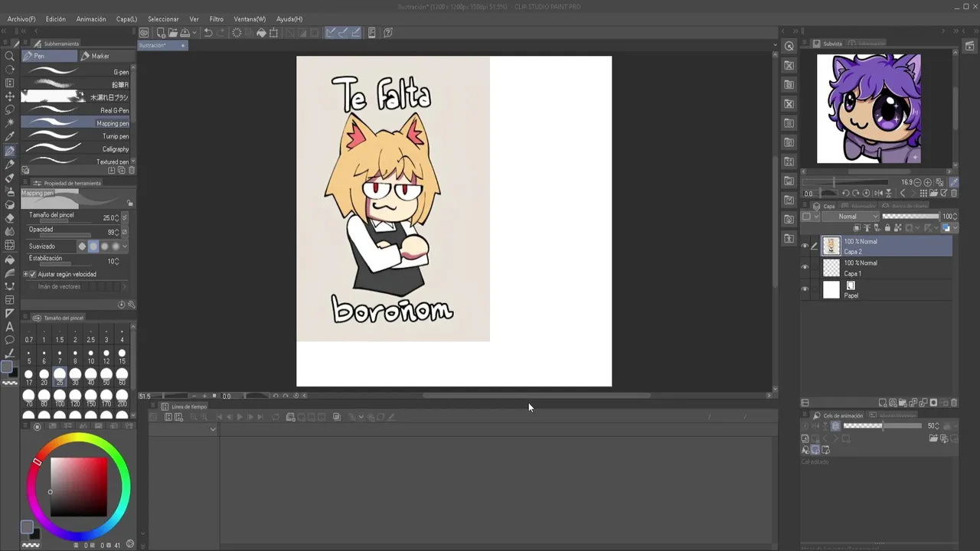The height and width of the screenshot is (551, 980).
Task: Click the layer opacity slider
Action: tap(910, 217)
